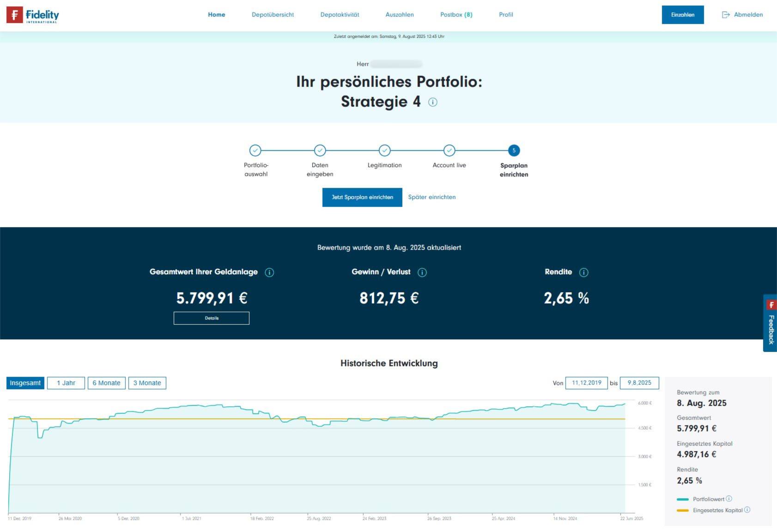Go to Postbox with 8 messages
777x532 pixels.
tap(456, 14)
